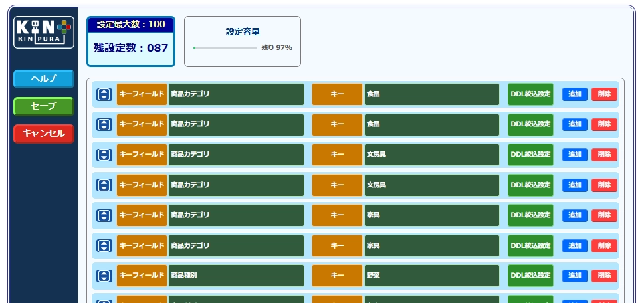The height and width of the screenshot is (303, 644).
Task: Delete the first 食品 row with 削除
Action: point(604,94)
